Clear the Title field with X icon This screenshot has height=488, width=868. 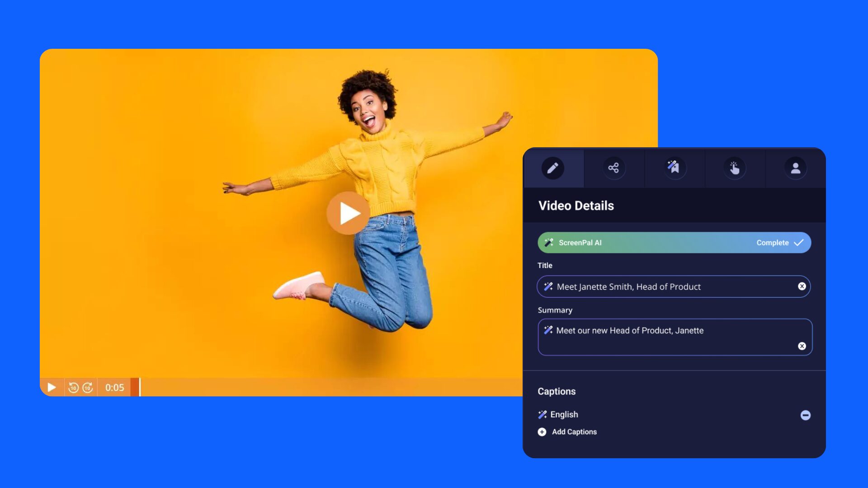[x=802, y=286]
